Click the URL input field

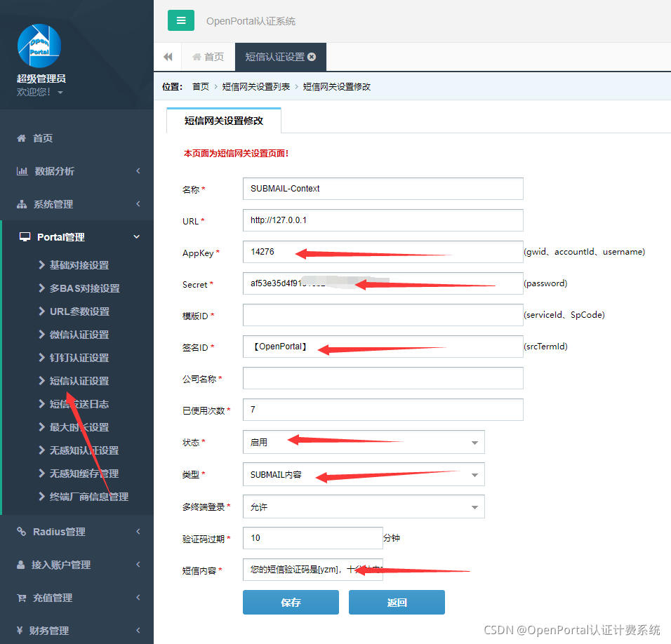[x=383, y=220]
